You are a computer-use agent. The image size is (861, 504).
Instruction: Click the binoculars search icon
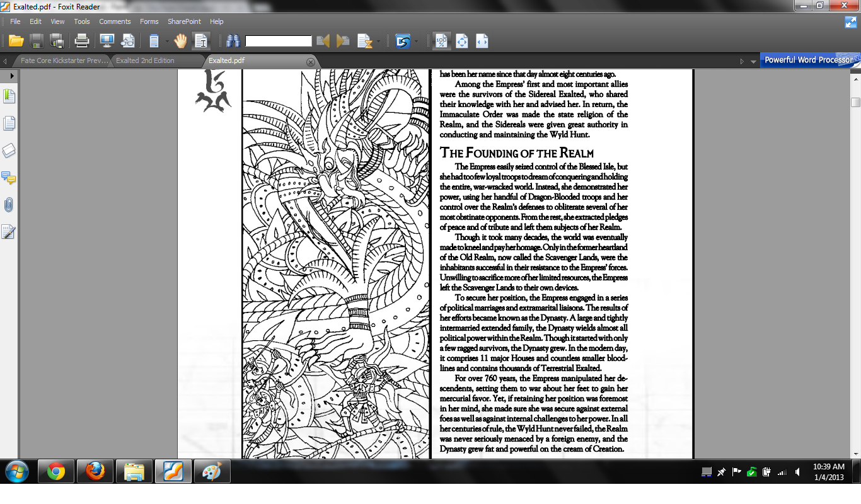click(233, 42)
